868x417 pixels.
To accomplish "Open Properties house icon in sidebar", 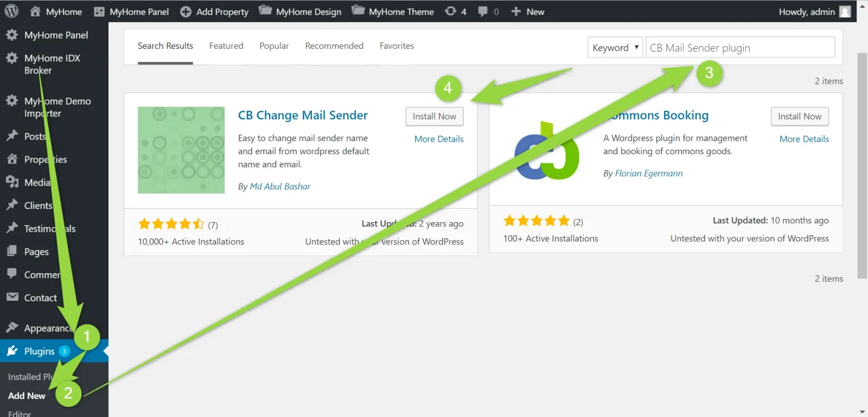I will coord(12,159).
